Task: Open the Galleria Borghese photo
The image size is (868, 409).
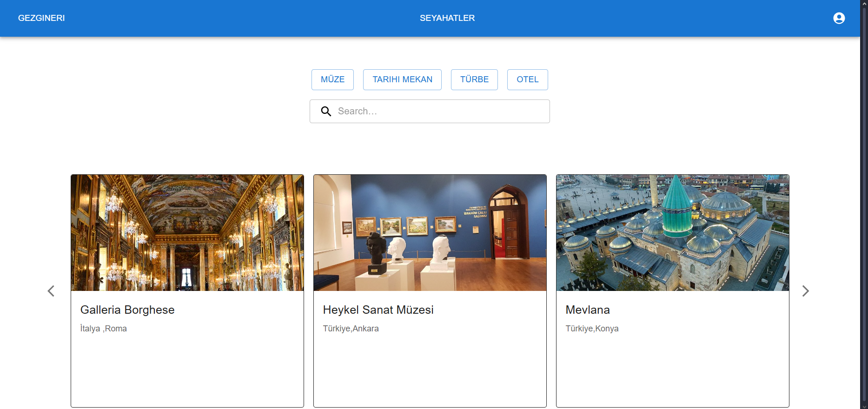Action: point(187,233)
